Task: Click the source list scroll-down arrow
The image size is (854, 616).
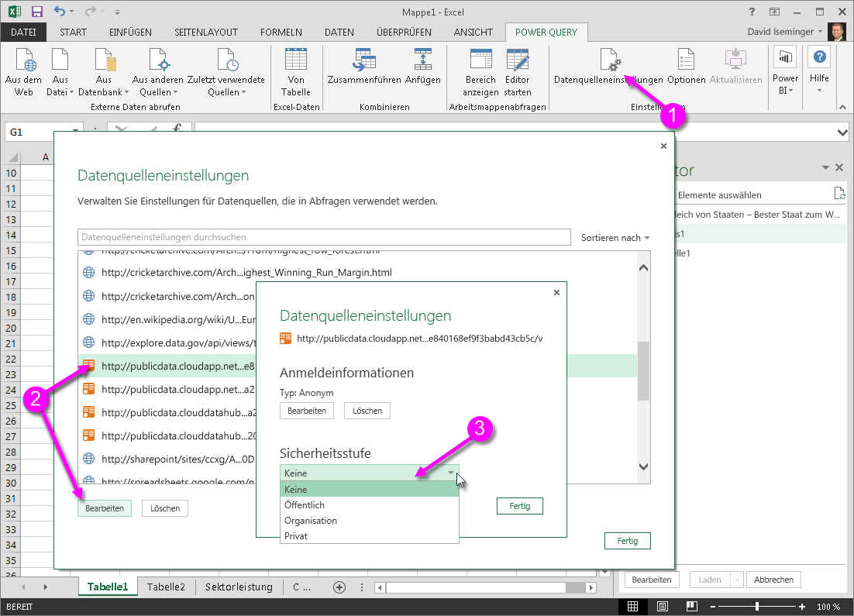Action: 644,466
